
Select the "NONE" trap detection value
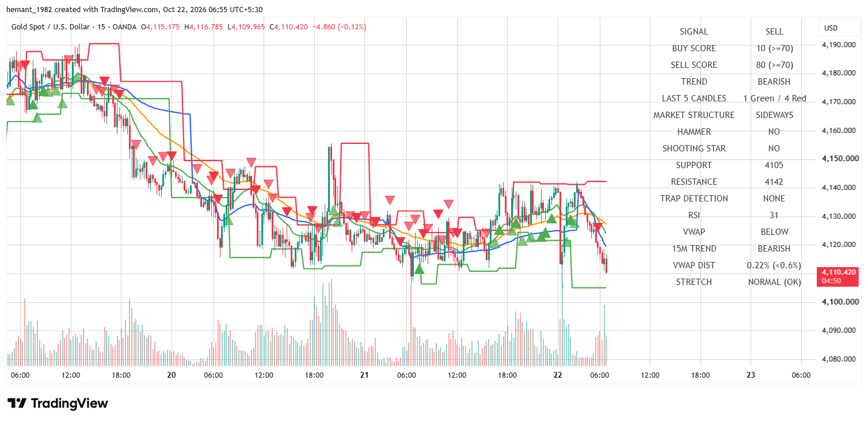(774, 199)
